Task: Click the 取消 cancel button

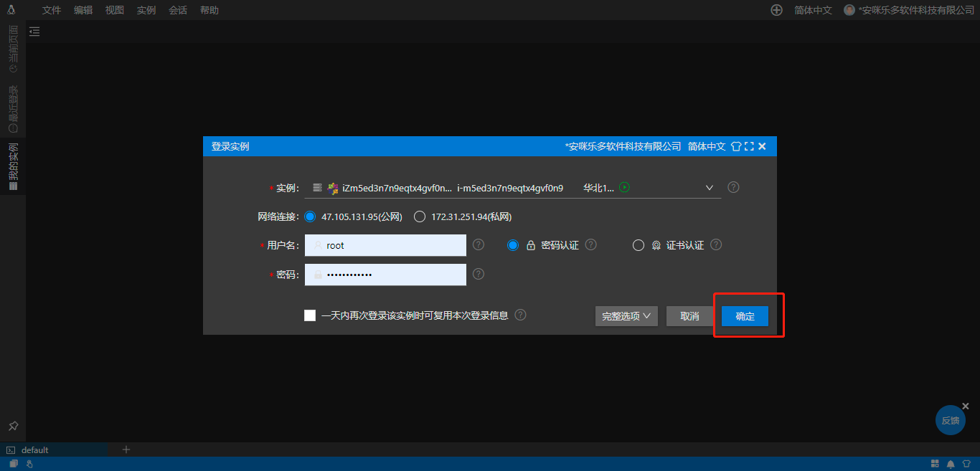Action: [689, 316]
